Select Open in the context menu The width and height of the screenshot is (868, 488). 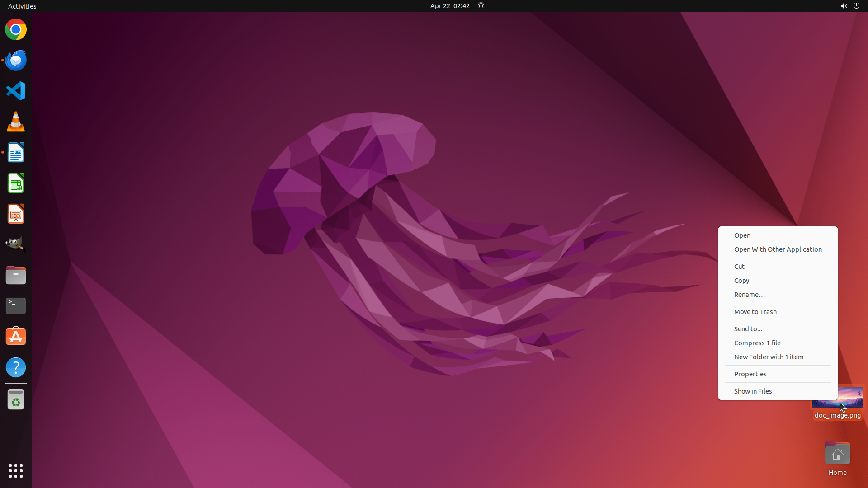(x=742, y=235)
